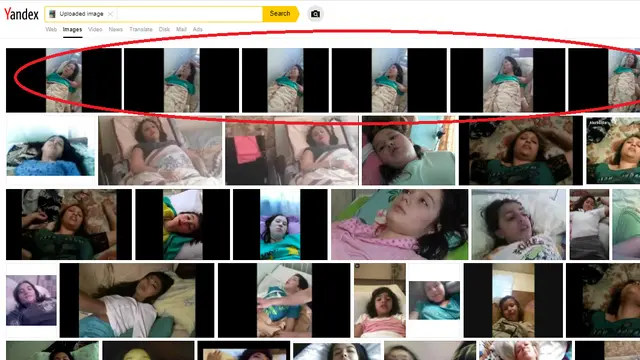Screen dimensions: 640x360
Task: Open thumbnail of girl on purple pillow
Action: (x=280, y=224)
